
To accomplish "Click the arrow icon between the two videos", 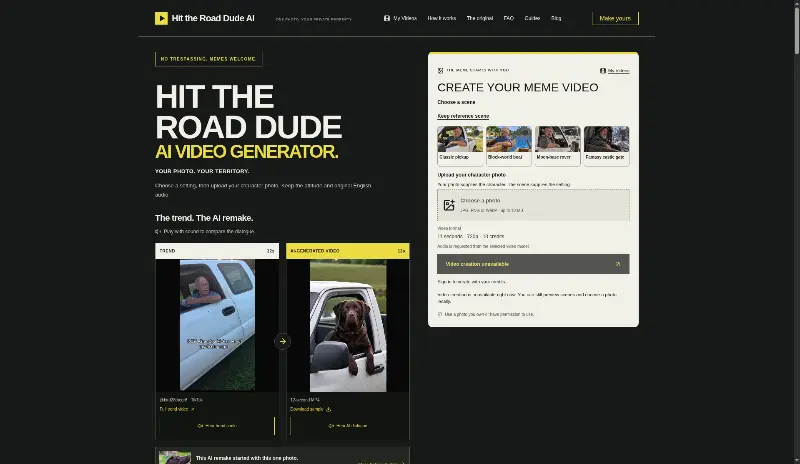I will point(283,341).
